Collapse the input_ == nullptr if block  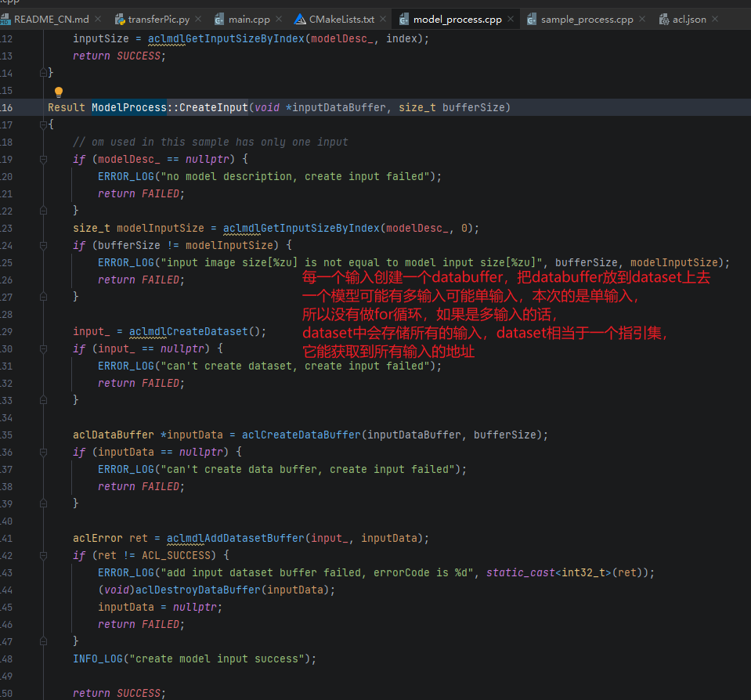tap(43, 349)
